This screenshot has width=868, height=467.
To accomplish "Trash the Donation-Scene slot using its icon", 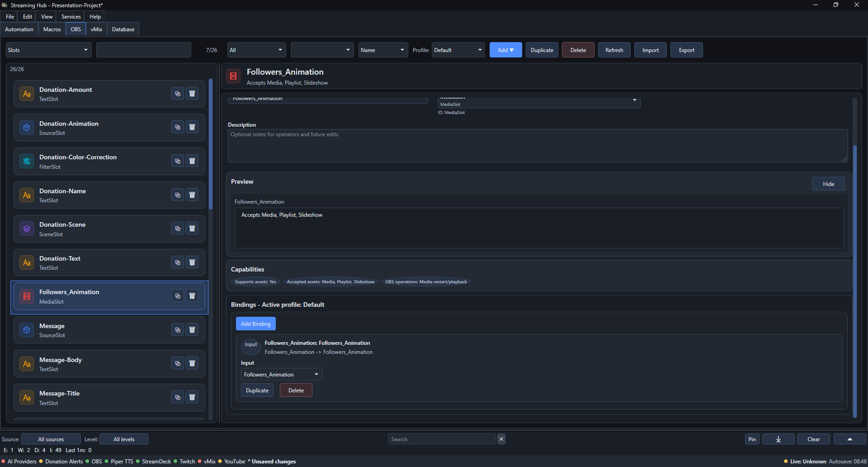I will [x=192, y=229].
